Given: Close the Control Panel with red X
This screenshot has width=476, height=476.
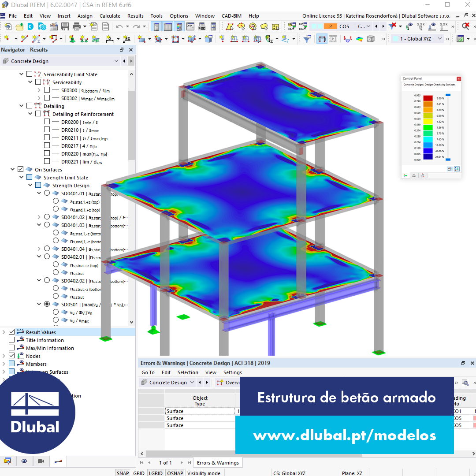Looking at the screenshot, I should pos(459,78).
